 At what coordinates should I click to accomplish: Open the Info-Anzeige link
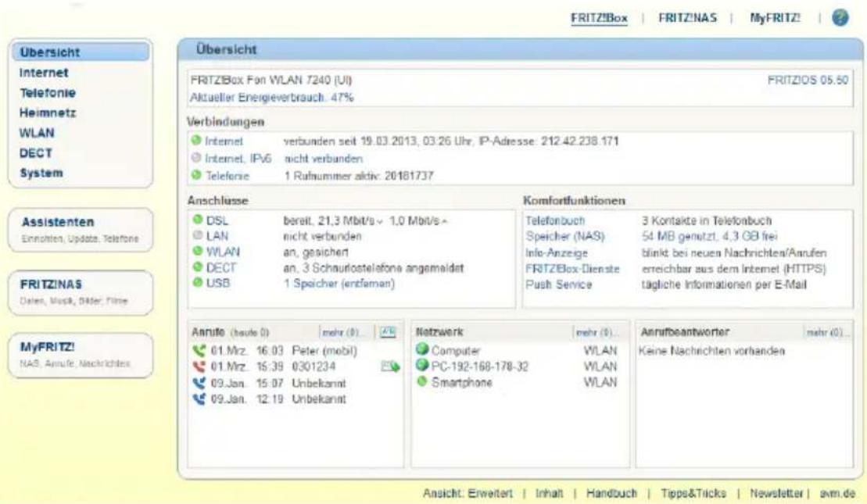[x=557, y=252]
